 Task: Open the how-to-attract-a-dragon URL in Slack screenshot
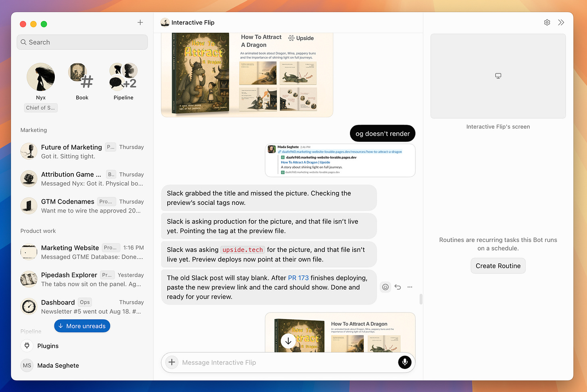click(x=342, y=152)
